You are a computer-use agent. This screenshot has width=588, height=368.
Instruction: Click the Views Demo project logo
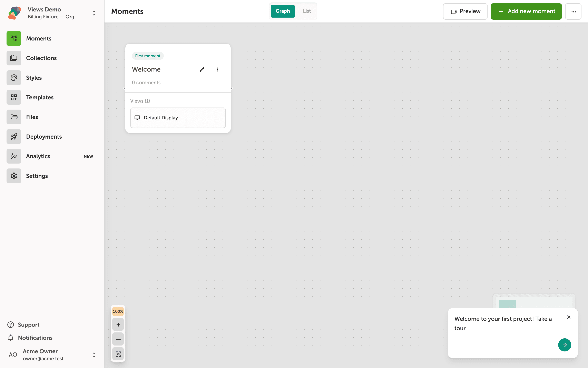pyautogui.click(x=14, y=13)
